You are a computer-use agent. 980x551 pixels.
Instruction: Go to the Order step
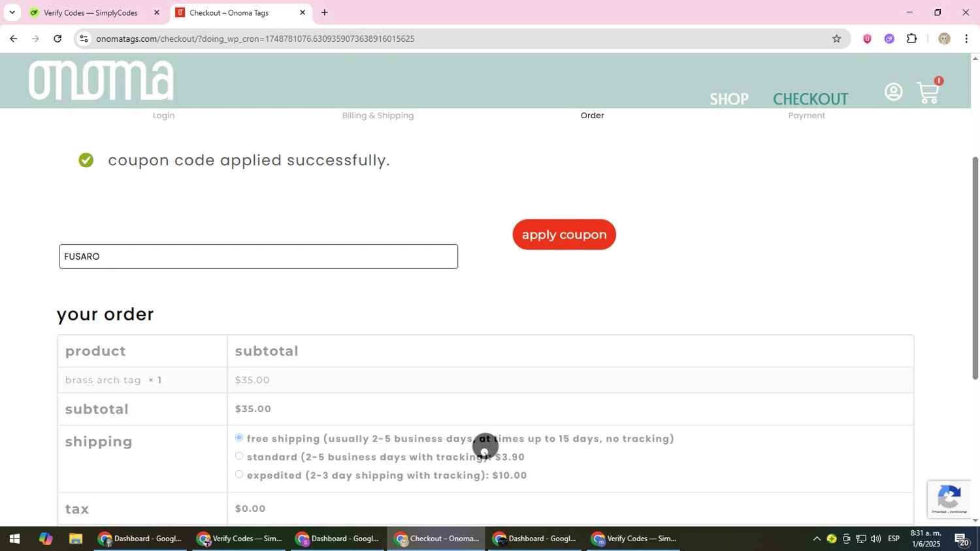click(x=592, y=116)
